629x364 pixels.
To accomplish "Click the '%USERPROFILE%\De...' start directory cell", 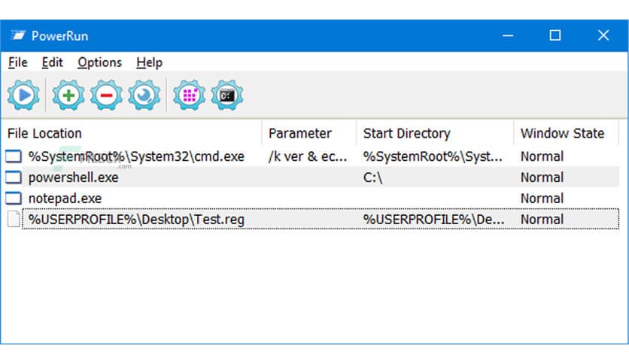I will coord(433,220).
